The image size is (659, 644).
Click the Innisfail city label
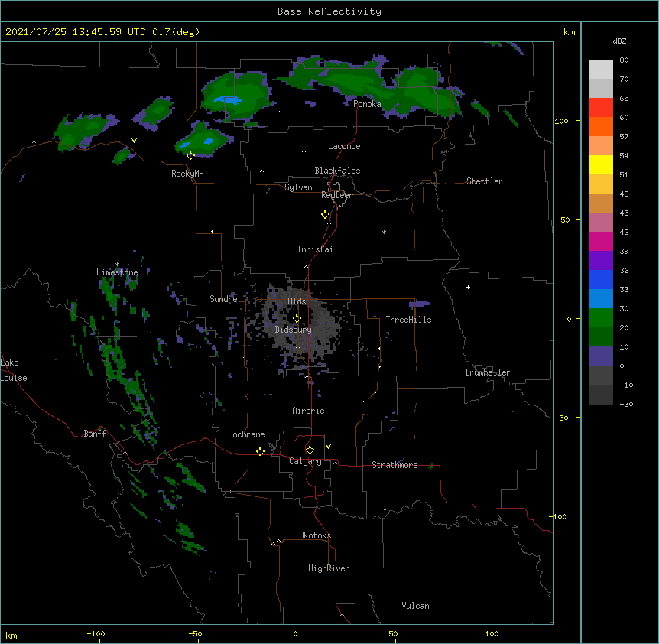point(317,249)
